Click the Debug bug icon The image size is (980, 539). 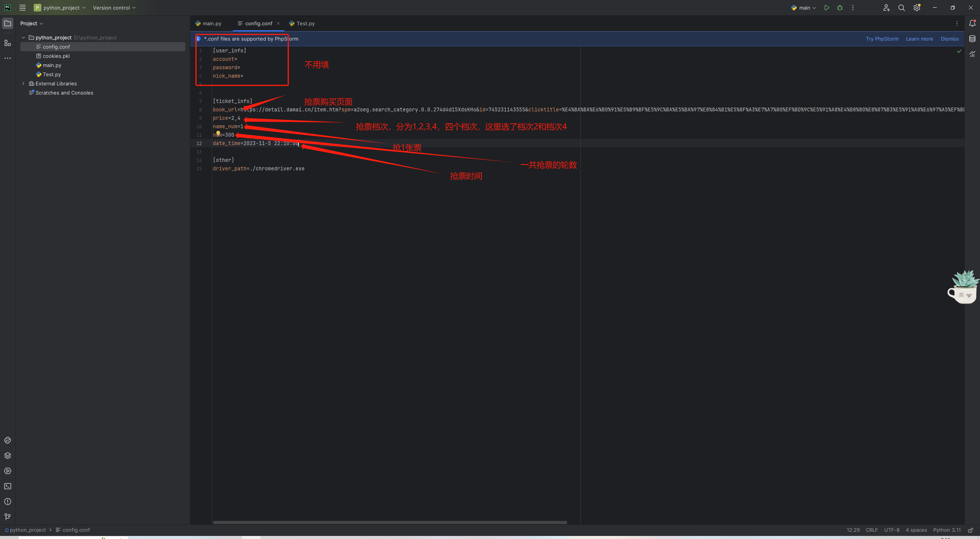[840, 8]
